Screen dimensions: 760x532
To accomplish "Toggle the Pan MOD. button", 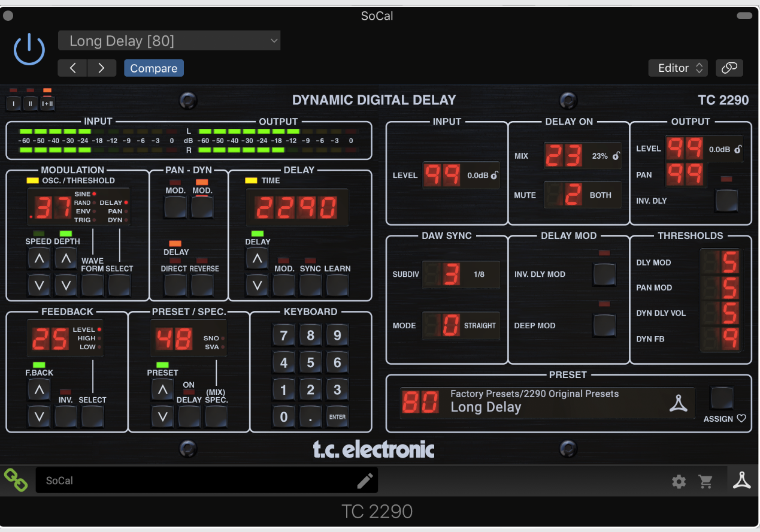I will pyautogui.click(x=175, y=207).
